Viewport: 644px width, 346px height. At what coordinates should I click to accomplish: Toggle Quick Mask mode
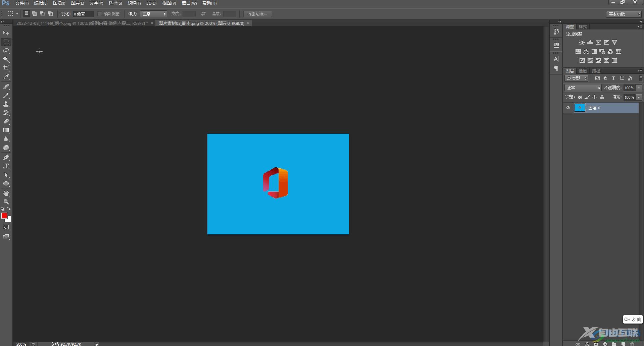coord(6,227)
